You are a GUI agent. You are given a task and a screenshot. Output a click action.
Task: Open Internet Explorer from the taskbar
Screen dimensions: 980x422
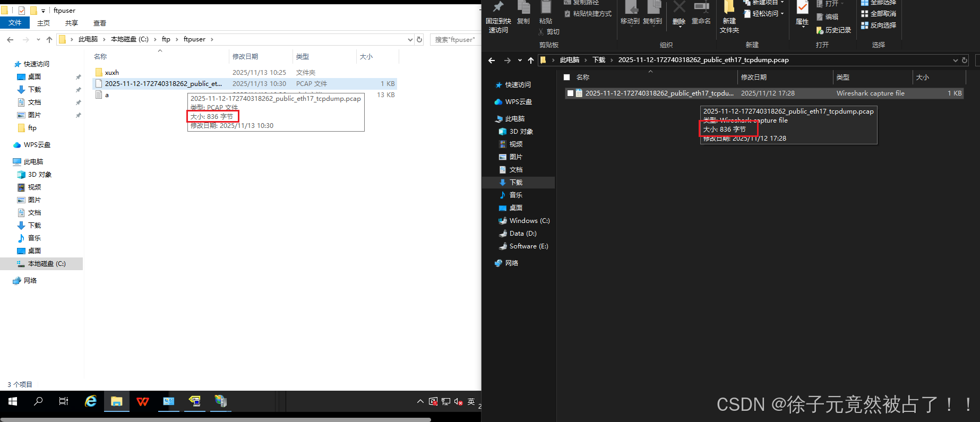click(91, 401)
